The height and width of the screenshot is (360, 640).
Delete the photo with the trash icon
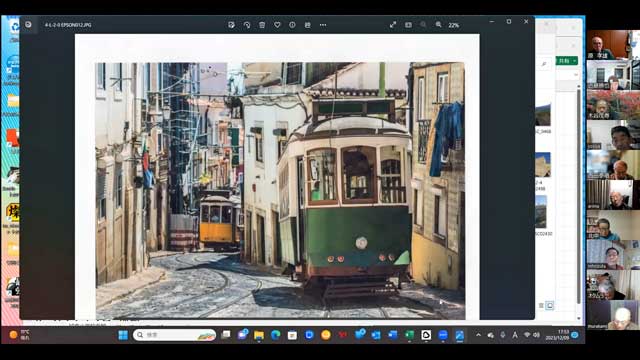click(x=262, y=25)
